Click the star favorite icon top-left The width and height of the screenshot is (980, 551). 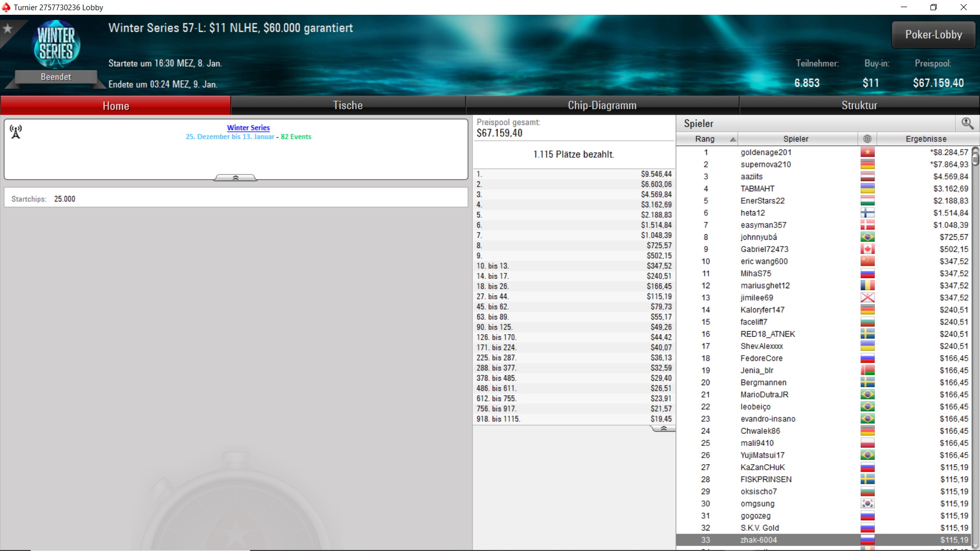8,29
